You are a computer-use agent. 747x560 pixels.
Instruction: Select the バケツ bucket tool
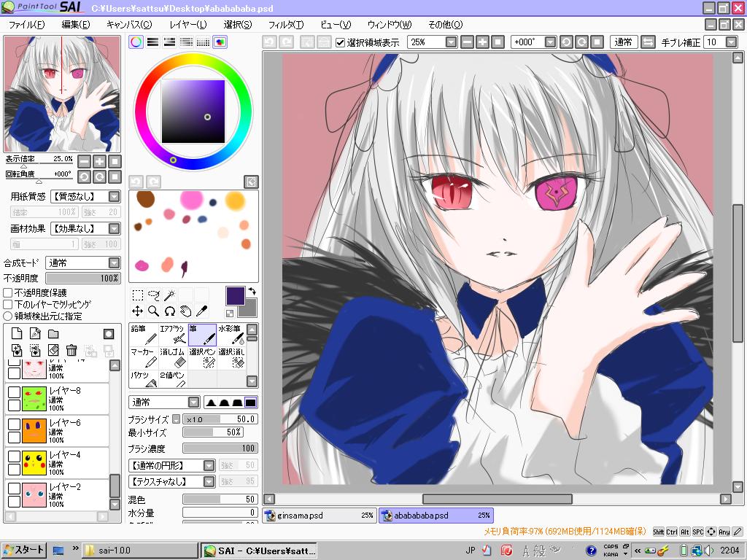pyautogui.click(x=144, y=378)
